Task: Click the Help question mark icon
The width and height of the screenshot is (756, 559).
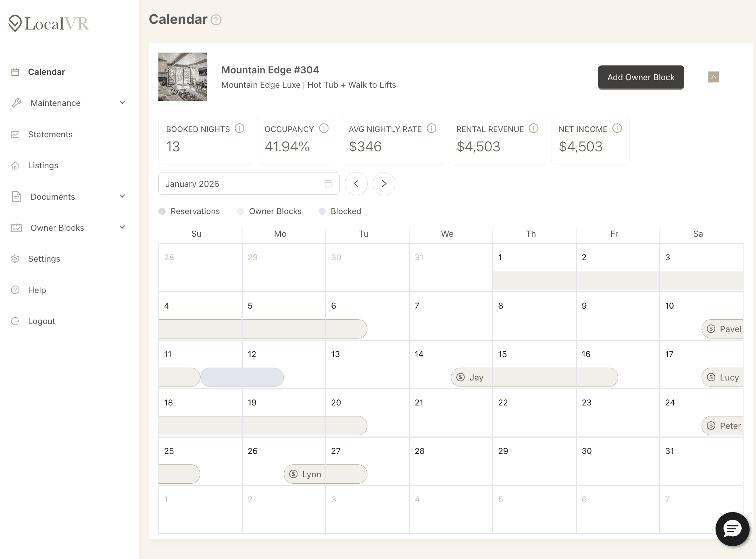Action: [x=14, y=290]
